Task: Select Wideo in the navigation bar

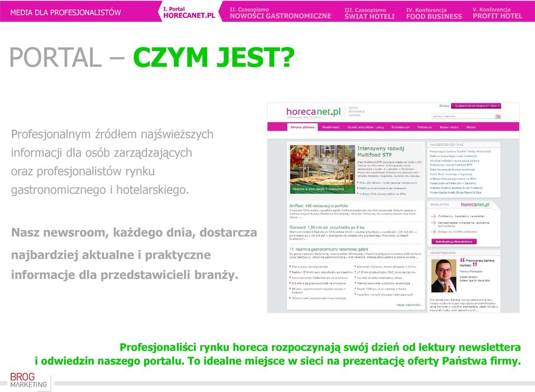Action: 470,127
